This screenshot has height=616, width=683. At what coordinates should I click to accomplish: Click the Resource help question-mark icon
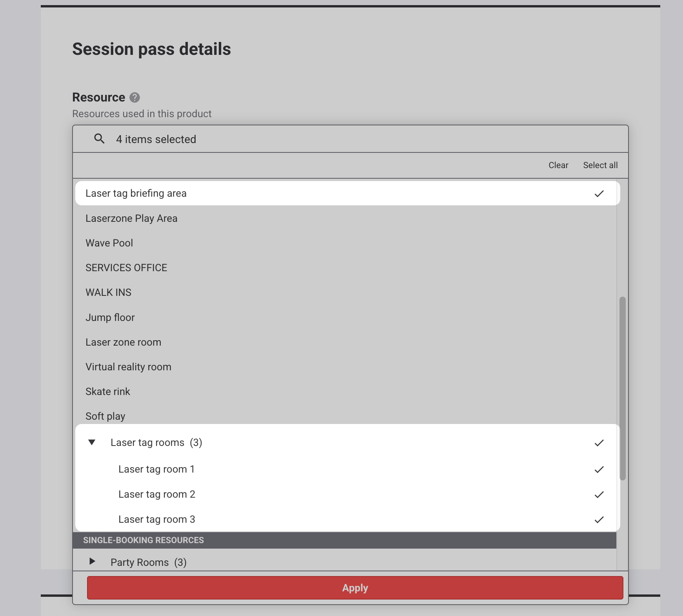click(134, 98)
